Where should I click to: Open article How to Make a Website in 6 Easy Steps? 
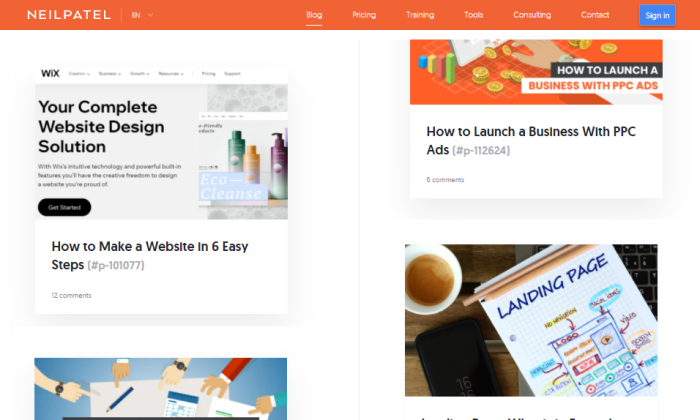[150, 255]
